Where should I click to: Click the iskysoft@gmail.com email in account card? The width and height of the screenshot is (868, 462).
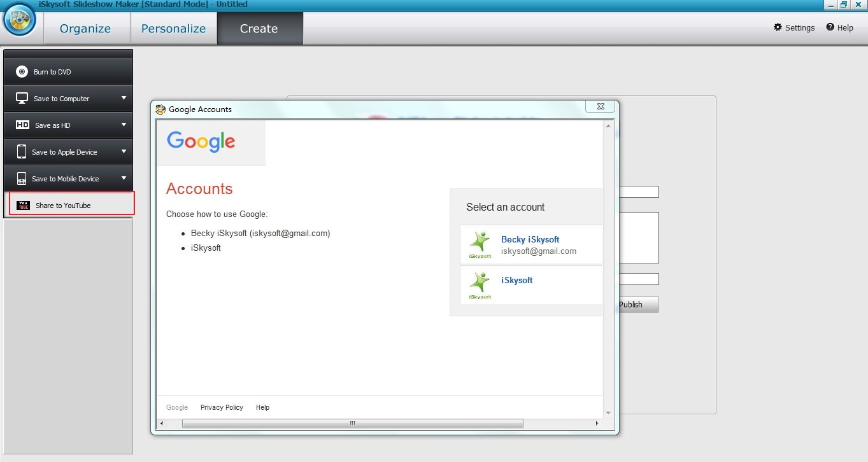coord(539,251)
